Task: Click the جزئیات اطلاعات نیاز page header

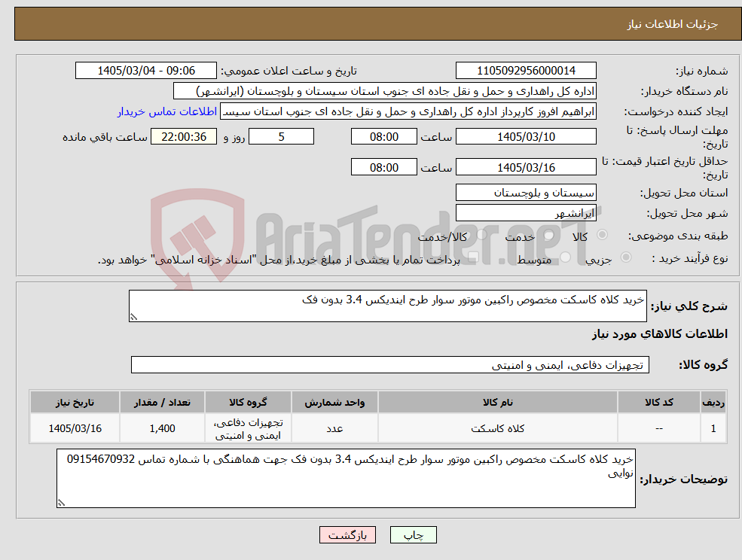Action: tap(673, 24)
